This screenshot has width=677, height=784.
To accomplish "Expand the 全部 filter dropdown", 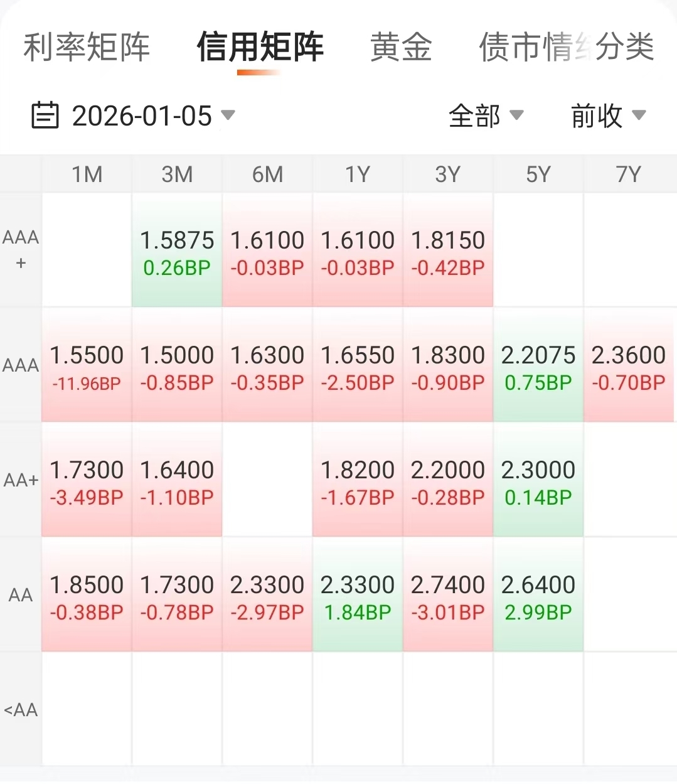I will click(x=485, y=116).
